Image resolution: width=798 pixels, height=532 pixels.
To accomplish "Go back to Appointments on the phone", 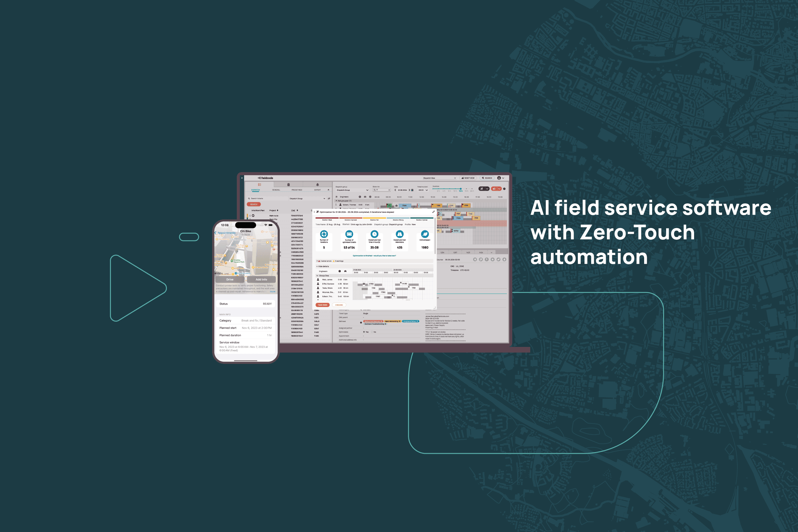I will click(x=225, y=233).
